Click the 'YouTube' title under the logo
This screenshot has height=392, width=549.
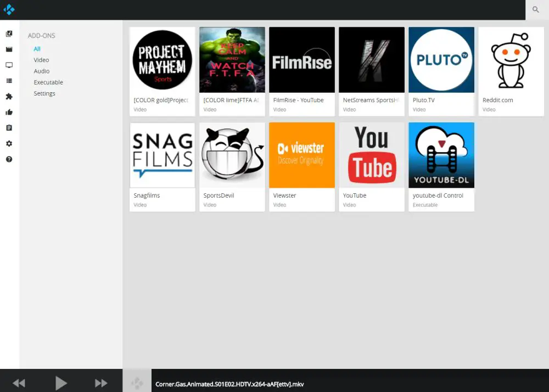355,195
